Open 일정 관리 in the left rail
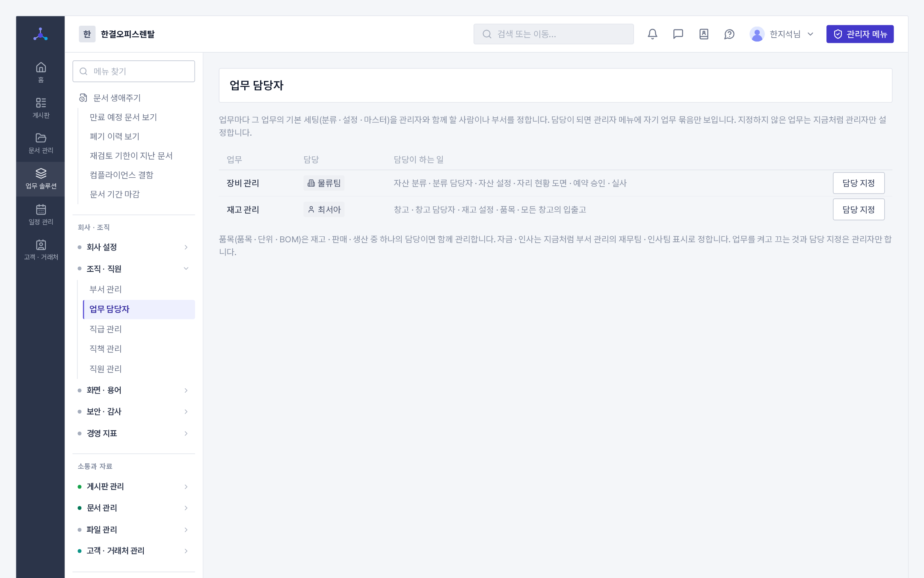The height and width of the screenshot is (578, 924). pos(41,215)
